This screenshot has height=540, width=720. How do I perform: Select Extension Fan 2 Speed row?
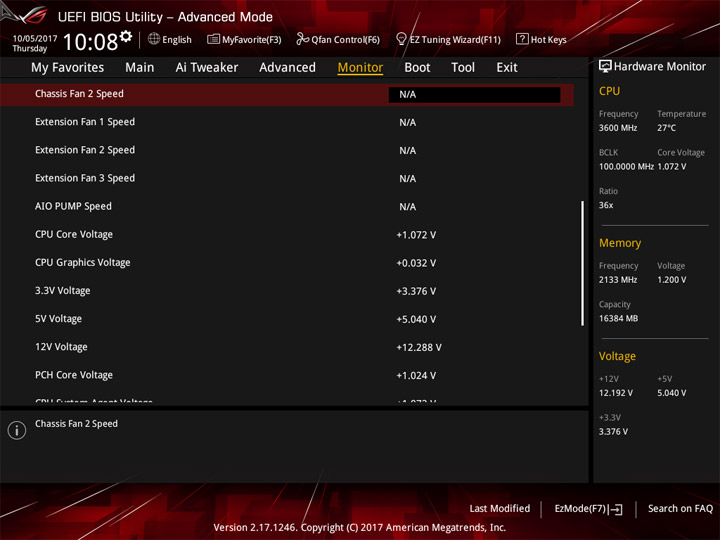pos(287,150)
